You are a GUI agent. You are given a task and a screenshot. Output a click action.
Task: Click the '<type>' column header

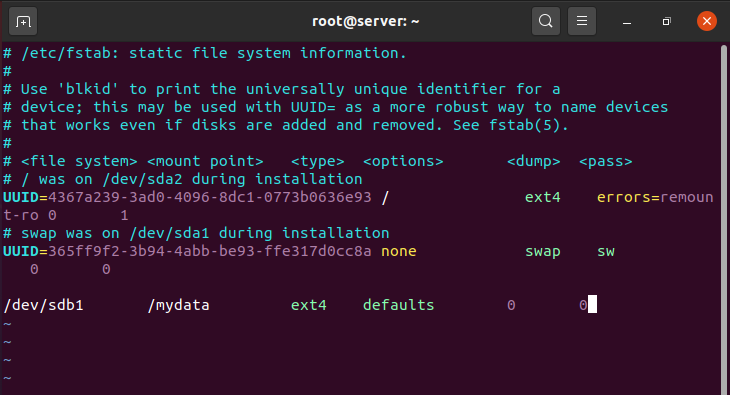pyautogui.click(x=318, y=161)
